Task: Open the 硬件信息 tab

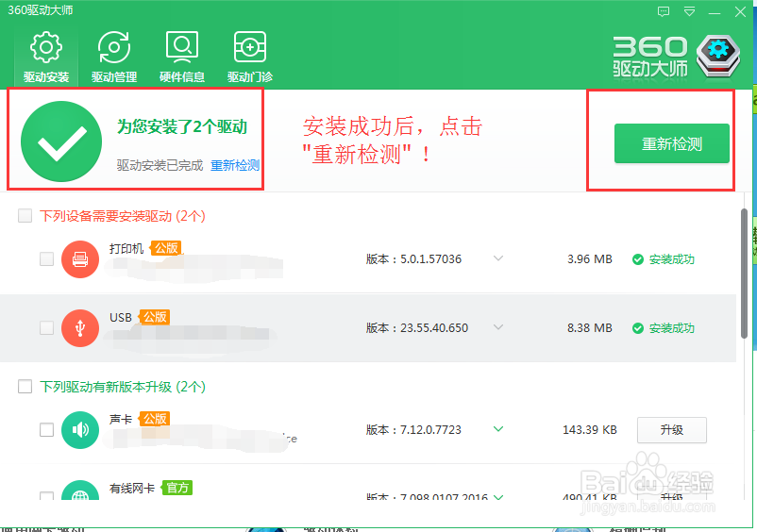Action: point(182,58)
